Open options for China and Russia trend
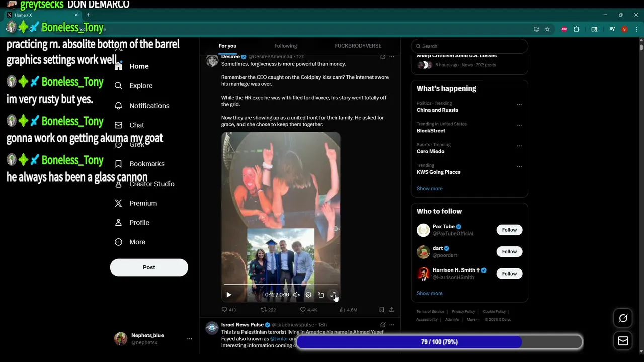 pos(519,105)
